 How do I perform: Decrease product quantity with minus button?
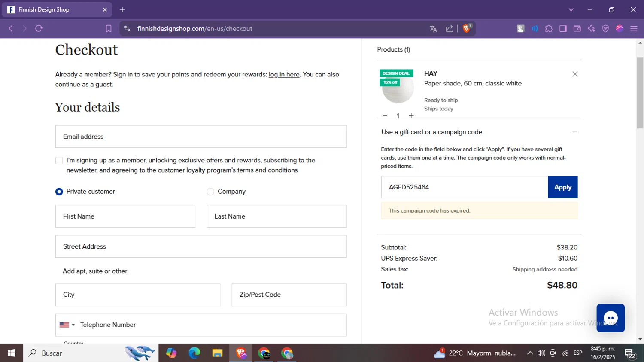(385, 116)
